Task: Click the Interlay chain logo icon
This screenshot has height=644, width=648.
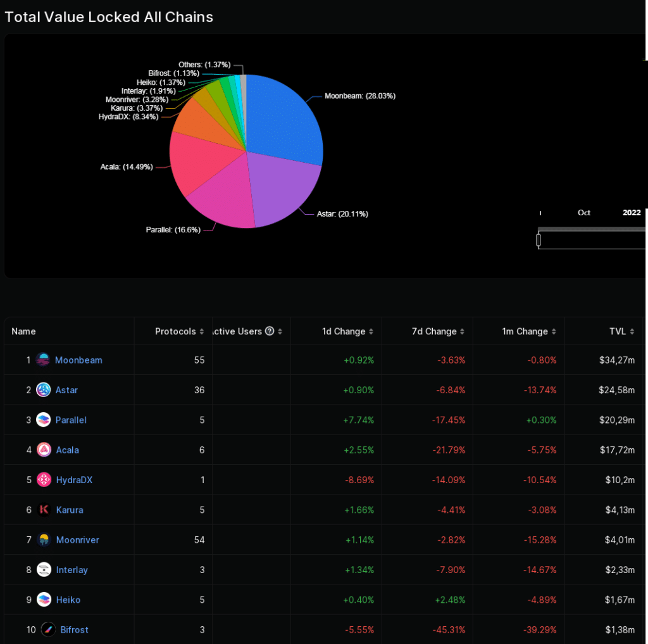Action: tap(44, 569)
